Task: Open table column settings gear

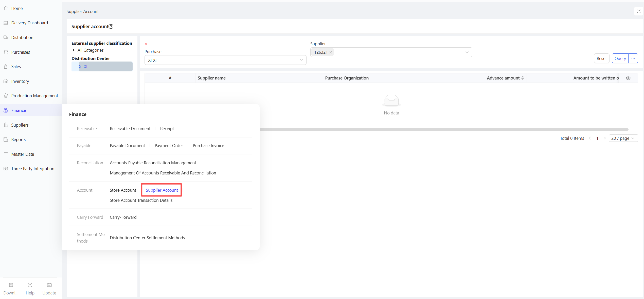Action: click(628, 78)
